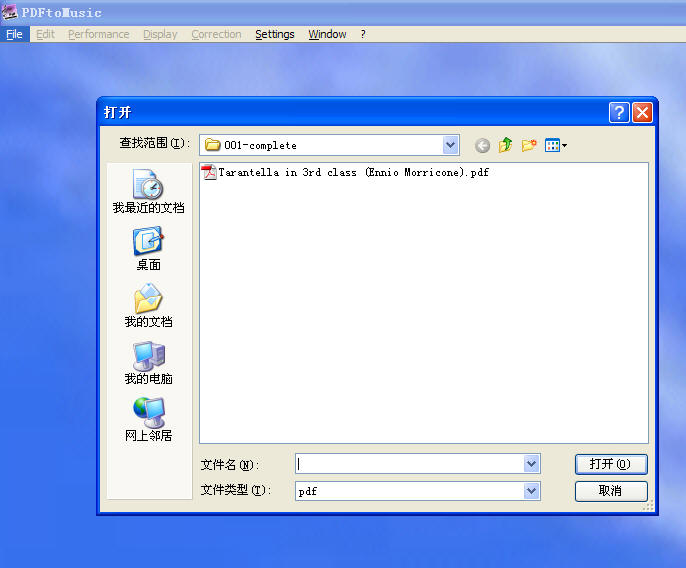Click the 取消 cancel button
Screen dimensions: 686x568
tap(611, 491)
